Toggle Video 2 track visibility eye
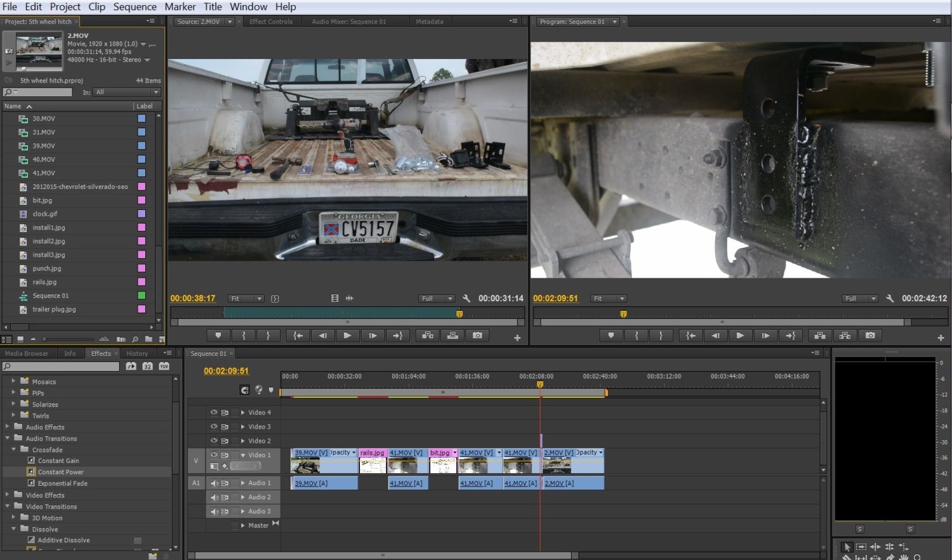The width and height of the screenshot is (952, 560). point(214,441)
